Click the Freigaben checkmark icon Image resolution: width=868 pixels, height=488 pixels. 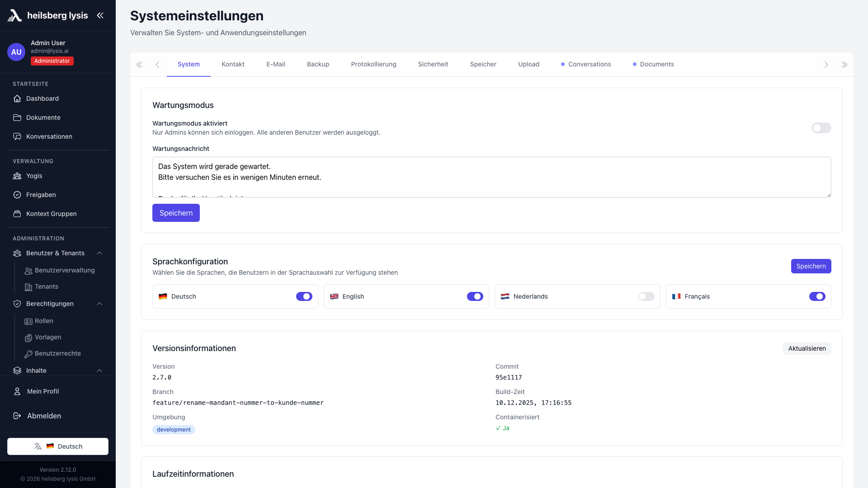pyautogui.click(x=17, y=195)
